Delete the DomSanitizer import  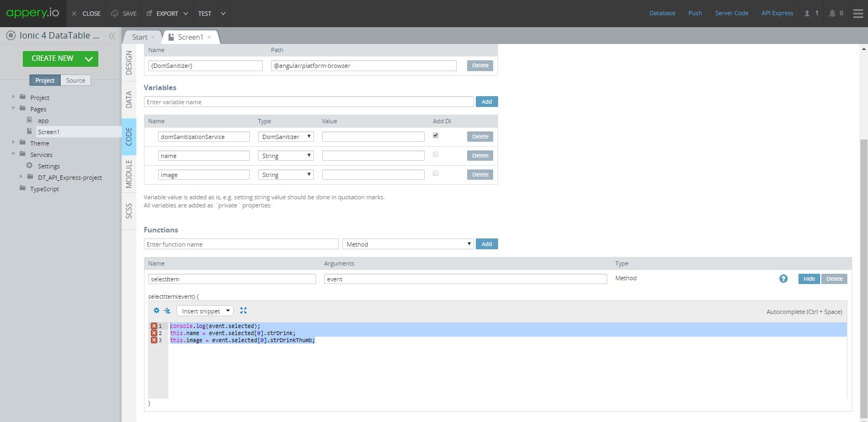[x=480, y=66]
